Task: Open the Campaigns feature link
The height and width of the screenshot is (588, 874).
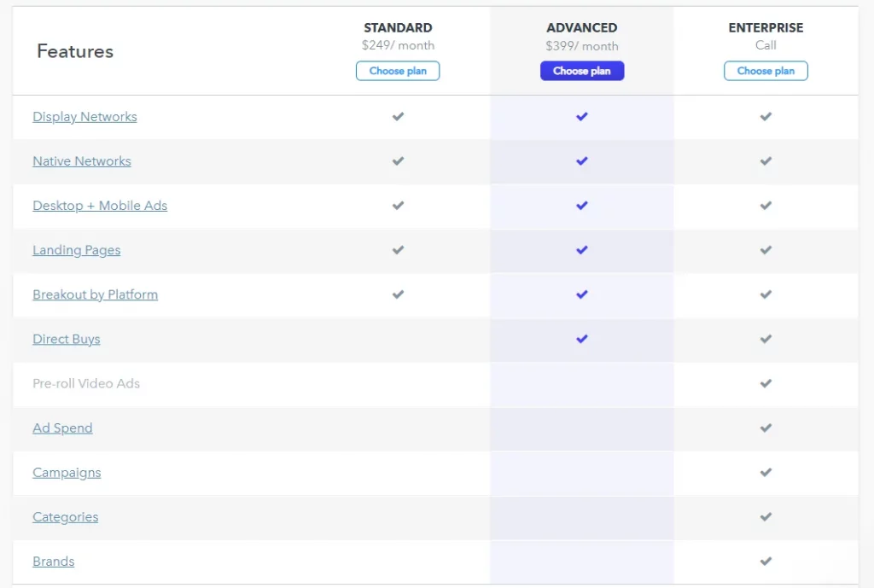Action: 67,472
